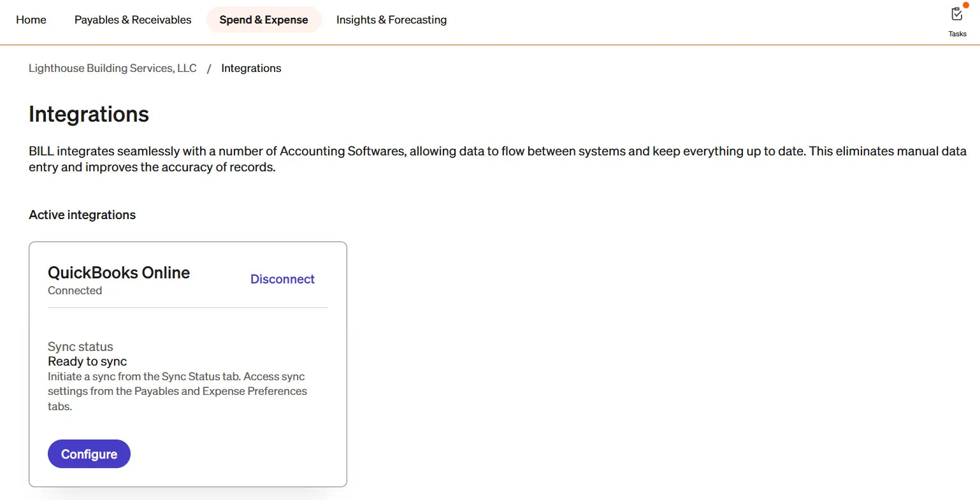Disconnect the QuickBooks Online integration
The image size is (980, 500).
(282, 279)
